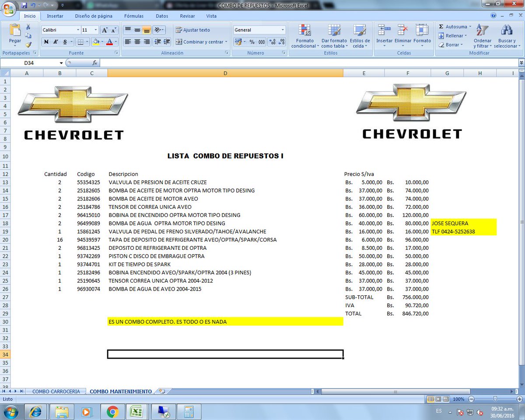Toggle underline formatting (S)
The width and height of the screenshot is (525, 420).
[x=65, y=42]
